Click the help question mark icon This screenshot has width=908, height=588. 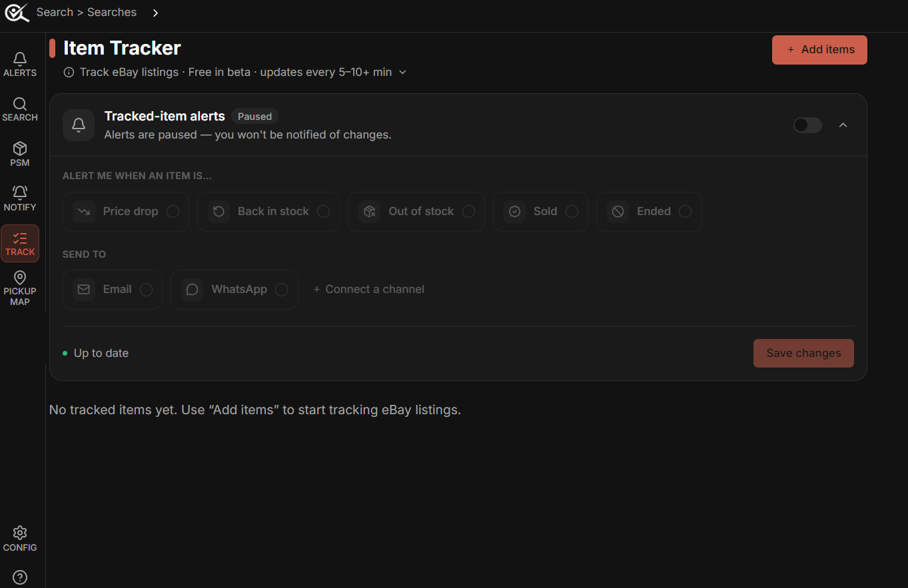coord(20,577)
